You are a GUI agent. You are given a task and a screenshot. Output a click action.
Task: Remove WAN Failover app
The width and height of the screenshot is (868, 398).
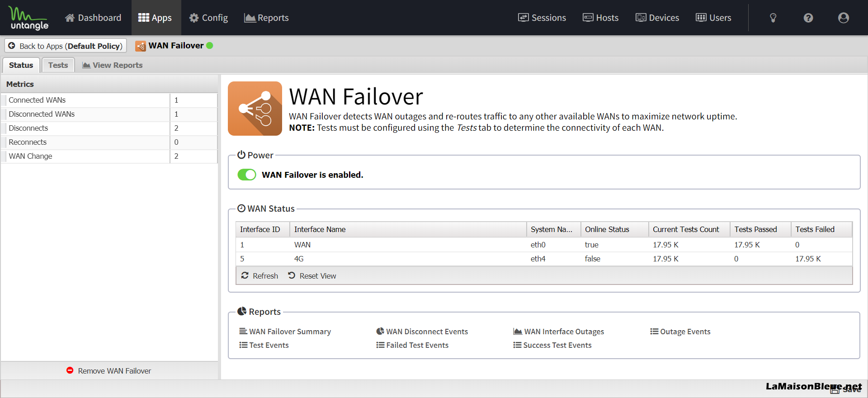point(109,371)
